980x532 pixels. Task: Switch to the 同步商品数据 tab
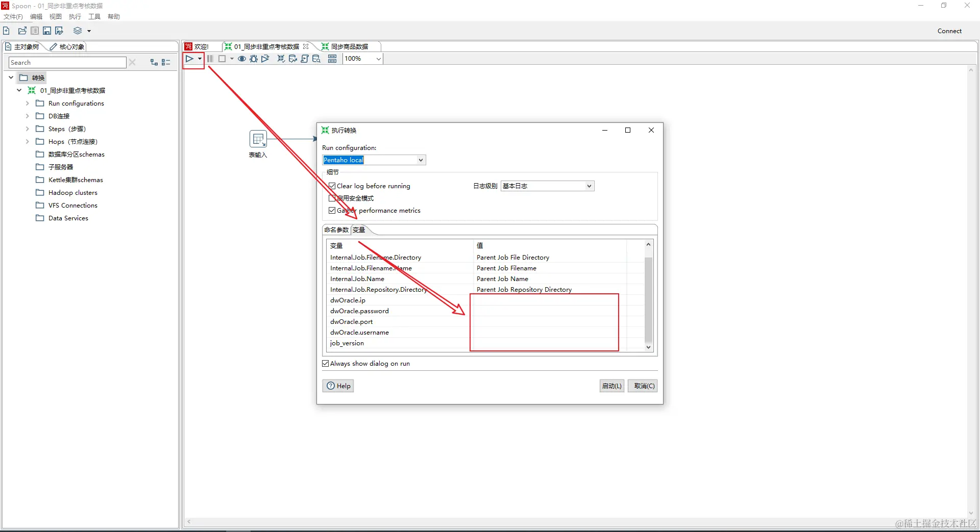345,46
